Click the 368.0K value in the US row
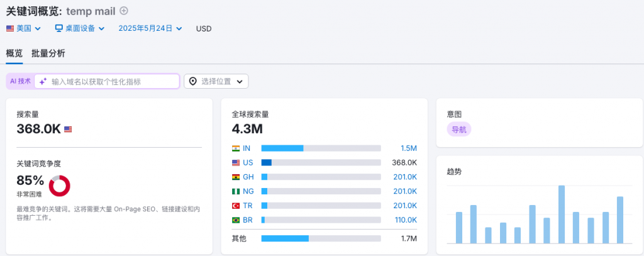Screen dimensions: 644x256 pyautogui.click(x=404, y=163)
